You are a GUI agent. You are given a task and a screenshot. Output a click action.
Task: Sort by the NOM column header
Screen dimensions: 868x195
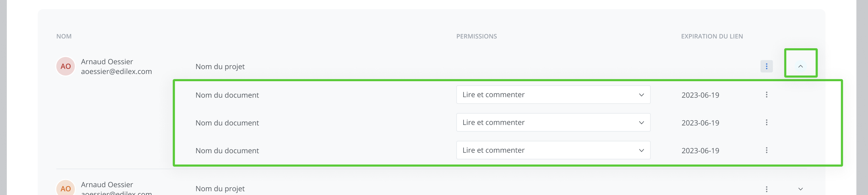(x=64, y=36)
